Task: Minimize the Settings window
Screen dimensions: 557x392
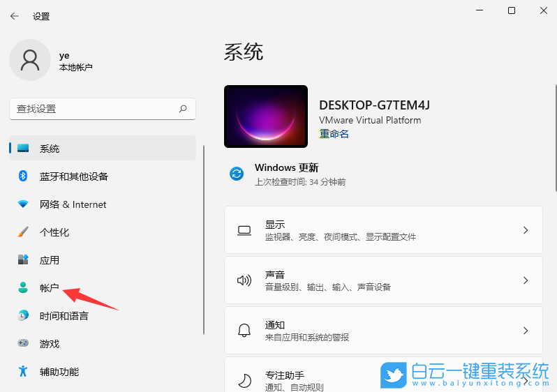Action: 480,10
